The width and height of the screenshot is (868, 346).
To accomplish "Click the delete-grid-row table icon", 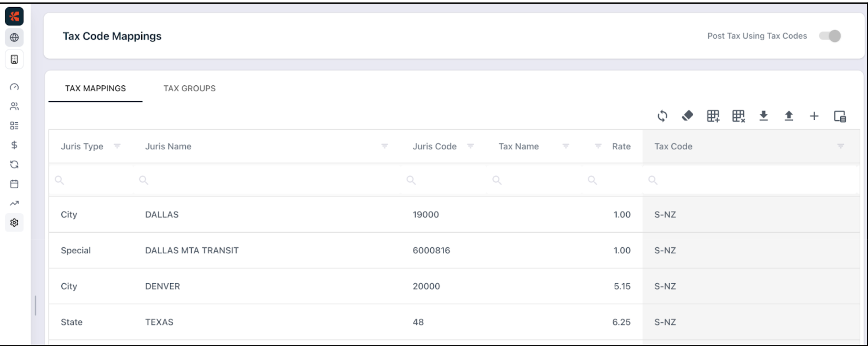I will click(x=738, y=116).
